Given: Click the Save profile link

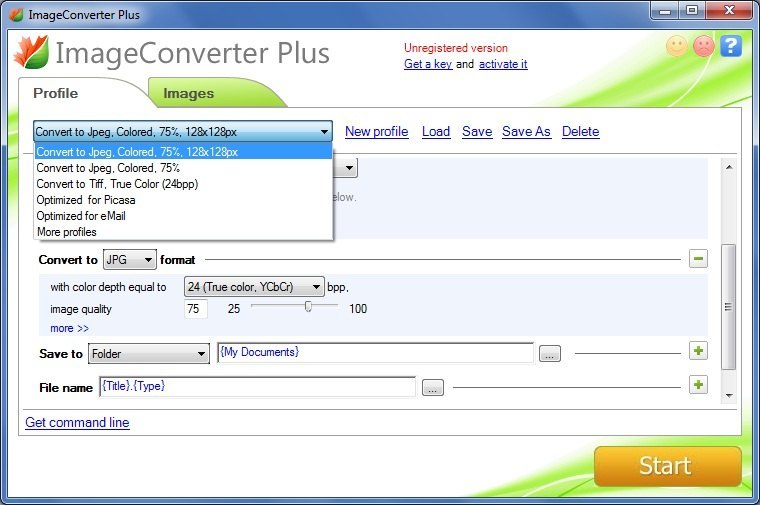Looking at the screenshot, I should (477, 131).
